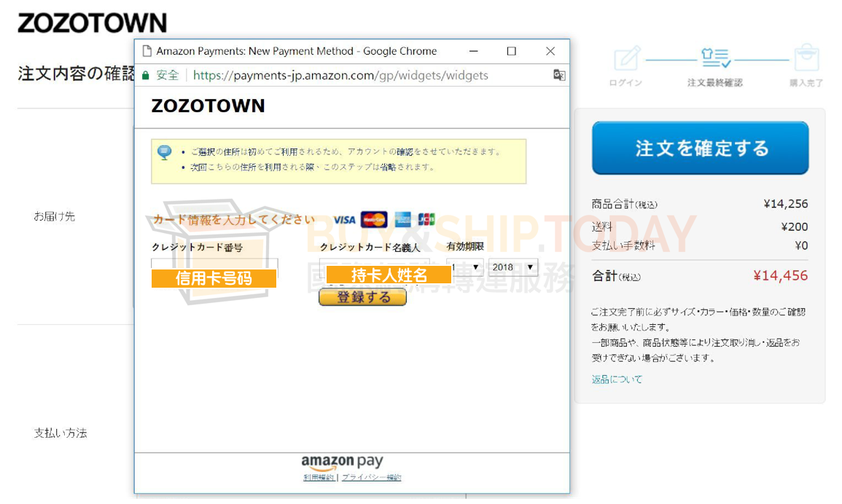Click the blue 注文を確定する button
Screen dimensions: 842x504
coord(701,148)
